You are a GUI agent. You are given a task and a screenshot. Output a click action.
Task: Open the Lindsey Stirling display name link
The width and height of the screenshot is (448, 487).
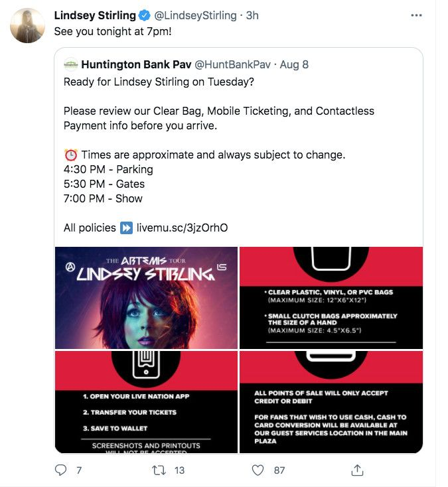tap(95, 15)
